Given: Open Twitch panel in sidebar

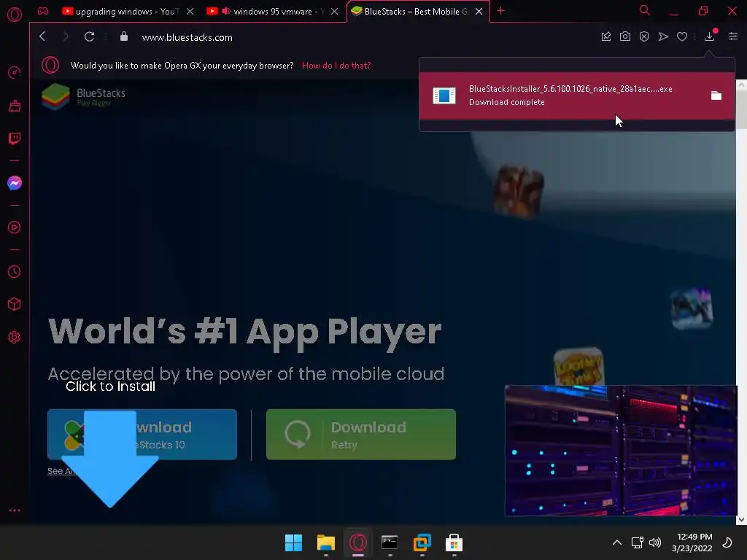Looking at the screenshot, I should click(15, 139).
